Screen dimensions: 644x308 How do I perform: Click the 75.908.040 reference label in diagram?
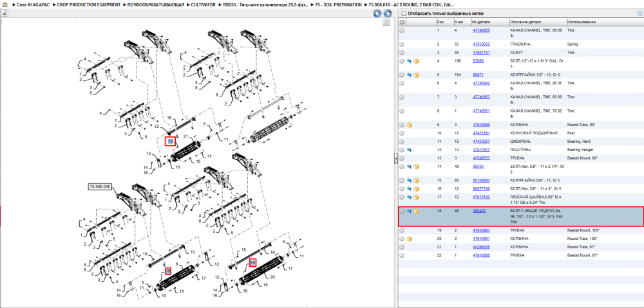pos(100,186)
